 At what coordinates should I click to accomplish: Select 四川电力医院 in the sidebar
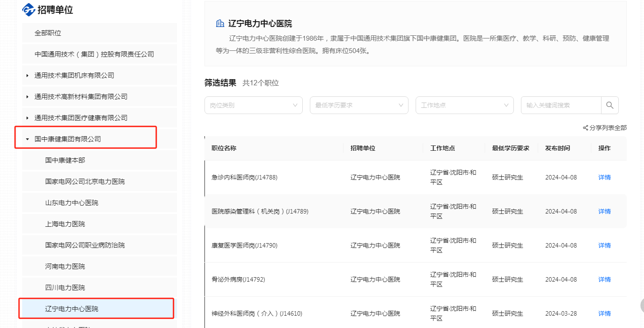pyautogui.click(x=65, y=288)
